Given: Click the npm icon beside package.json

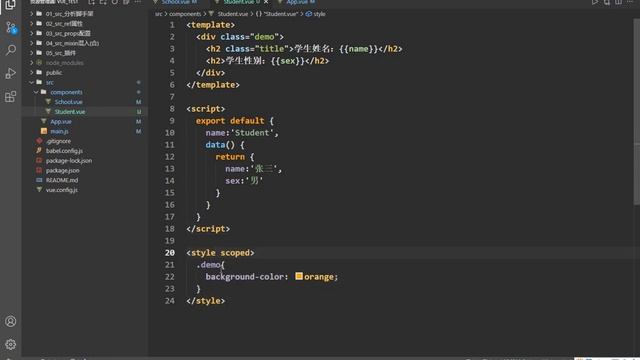Looking at the screenshot, I should [39, 170].
